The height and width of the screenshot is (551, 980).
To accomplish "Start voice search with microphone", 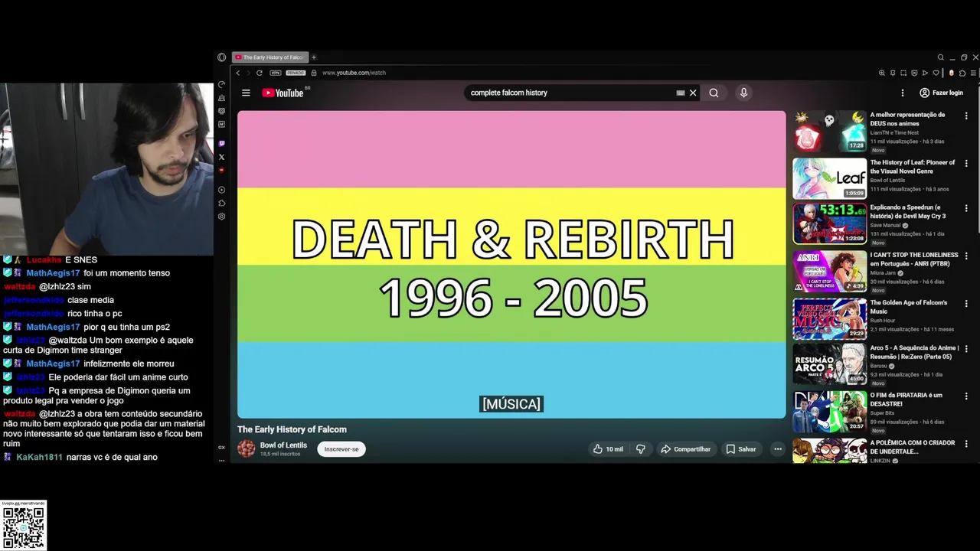I will (x=743, y=93).
